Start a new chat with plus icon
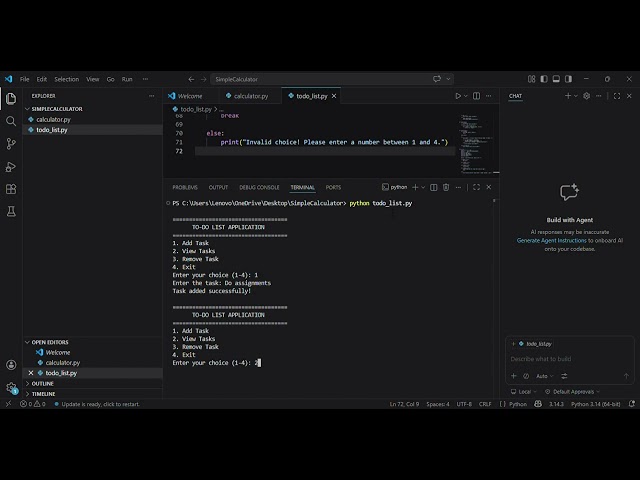Screen dimensions: 640x480 click(568, 96)
